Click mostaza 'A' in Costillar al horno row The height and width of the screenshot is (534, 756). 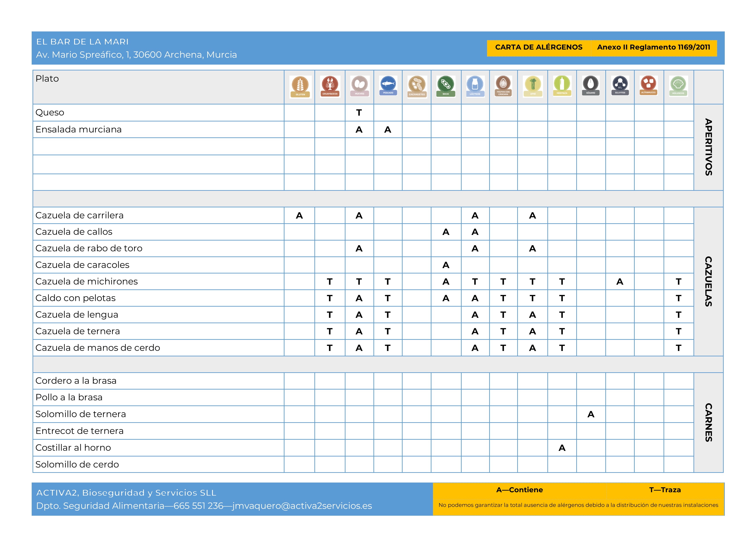562,448
